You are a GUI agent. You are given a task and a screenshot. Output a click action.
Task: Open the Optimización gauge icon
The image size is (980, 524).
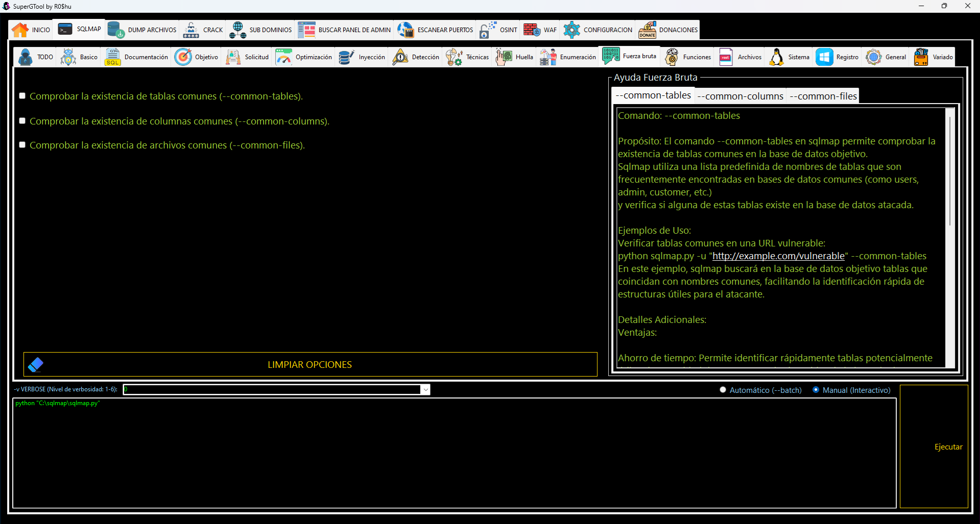click(283, 57)
